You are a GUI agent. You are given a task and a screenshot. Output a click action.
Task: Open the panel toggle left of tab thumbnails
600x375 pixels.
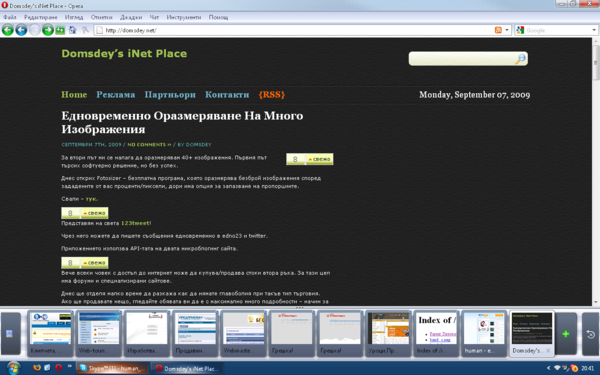click(x=10, y=333)
